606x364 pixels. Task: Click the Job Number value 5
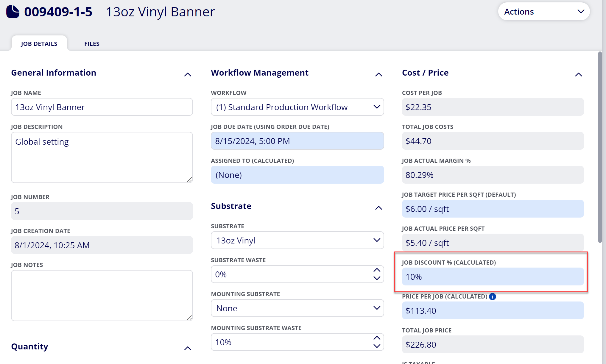pos(102,211)
